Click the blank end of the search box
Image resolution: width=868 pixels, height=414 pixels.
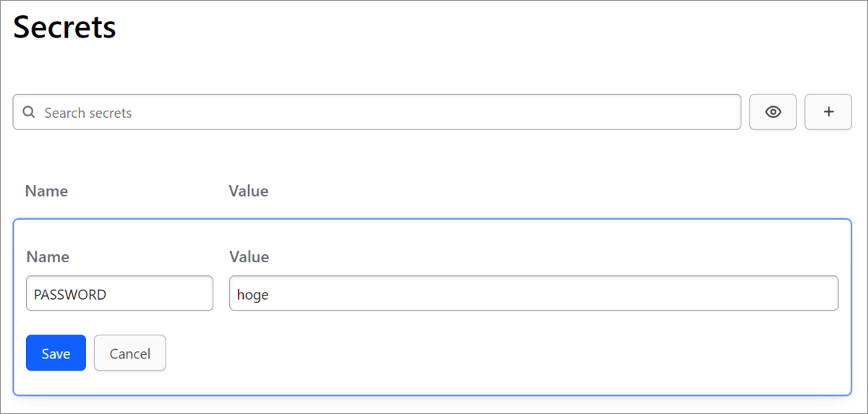[x=434, y=112]
